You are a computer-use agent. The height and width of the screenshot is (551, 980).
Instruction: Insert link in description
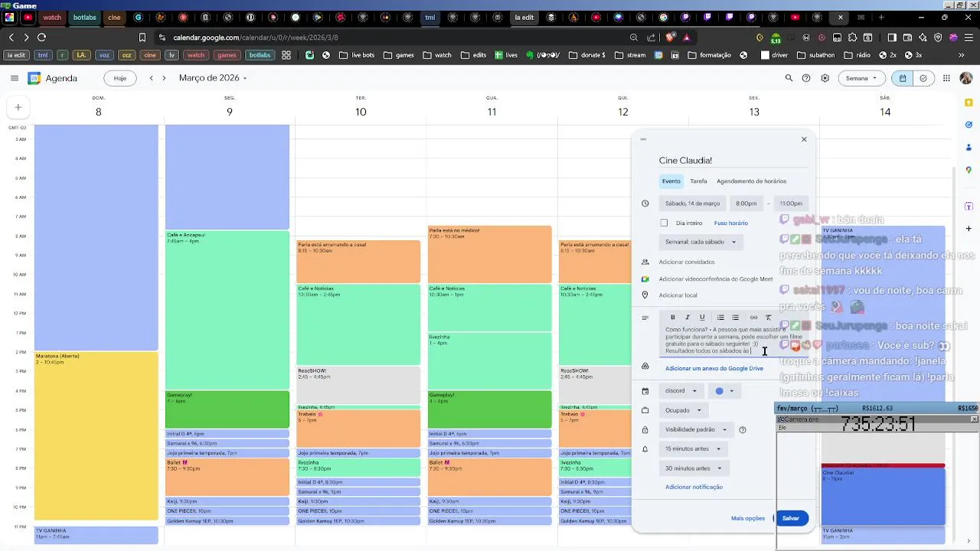(x=753, y=318)
